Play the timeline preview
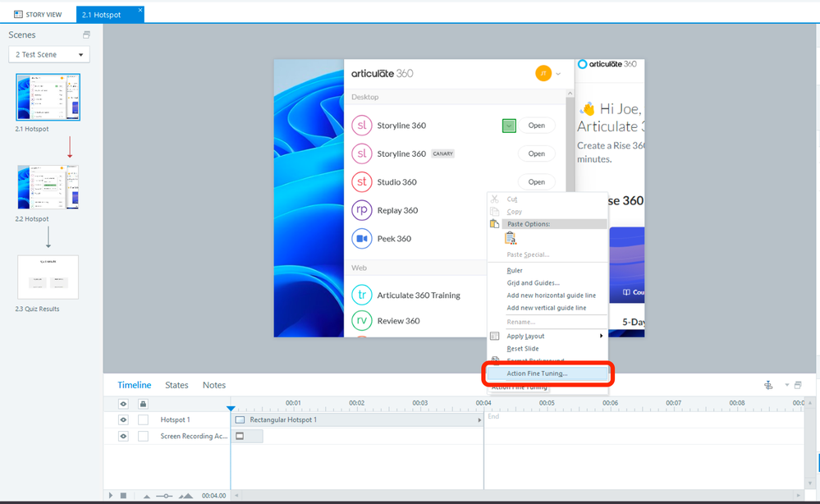 pyautogui.click(x=110, y=496)
